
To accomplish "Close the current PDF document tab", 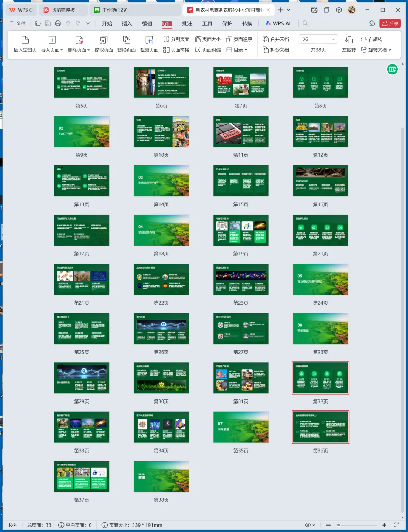I will (x=268, y=10).
